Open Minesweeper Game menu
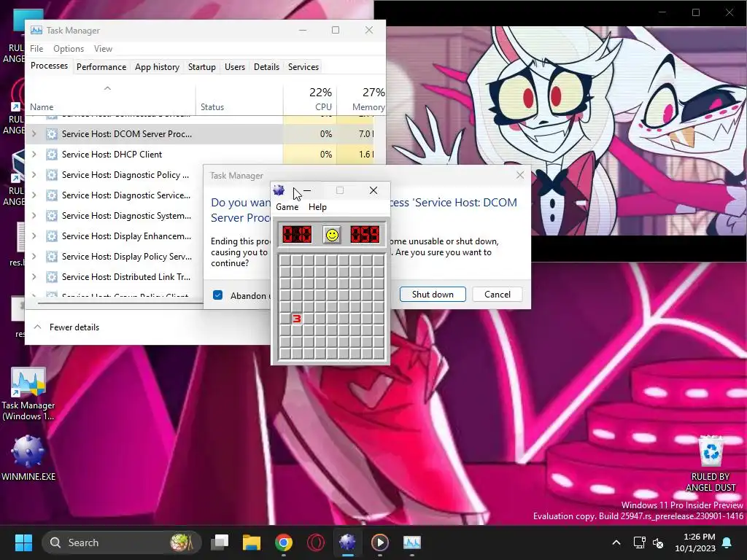747x560 pixels. (287, 206)
